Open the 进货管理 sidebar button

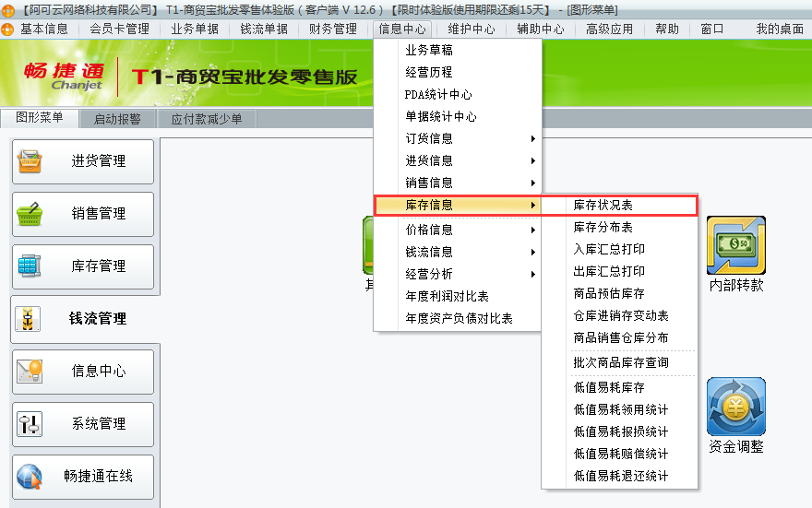click(83, 161)
